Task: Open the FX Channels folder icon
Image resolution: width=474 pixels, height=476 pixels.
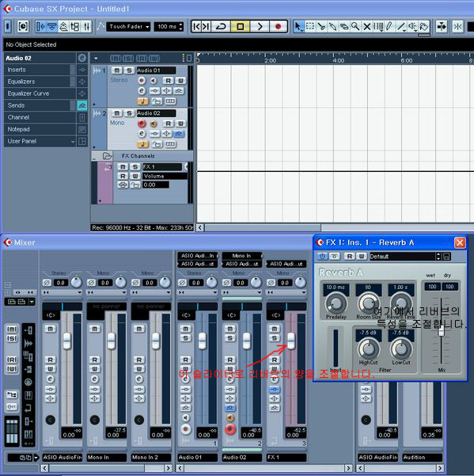Action: [x=107, y=156]
